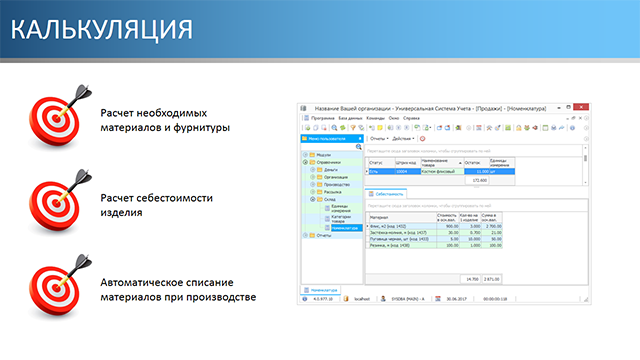Sort by the Статус column header
640x360 pixels.
382,162
